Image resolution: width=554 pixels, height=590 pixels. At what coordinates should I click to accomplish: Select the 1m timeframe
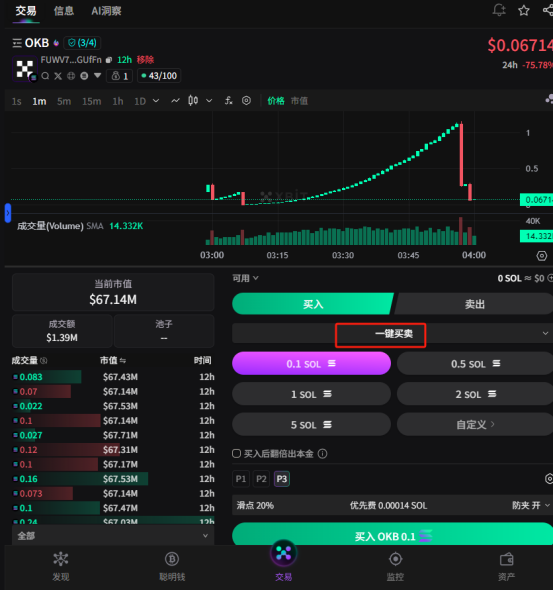click(39, 101)
